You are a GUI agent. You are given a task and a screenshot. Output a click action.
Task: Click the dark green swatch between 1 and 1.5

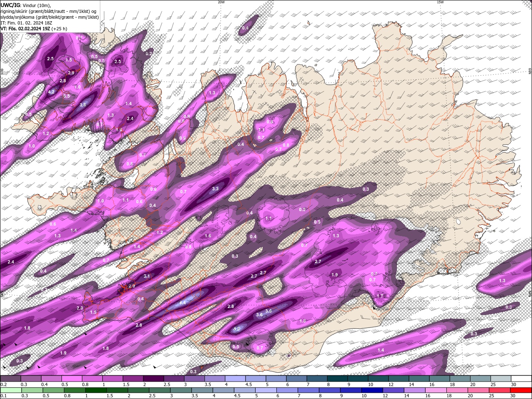(96, 390)
